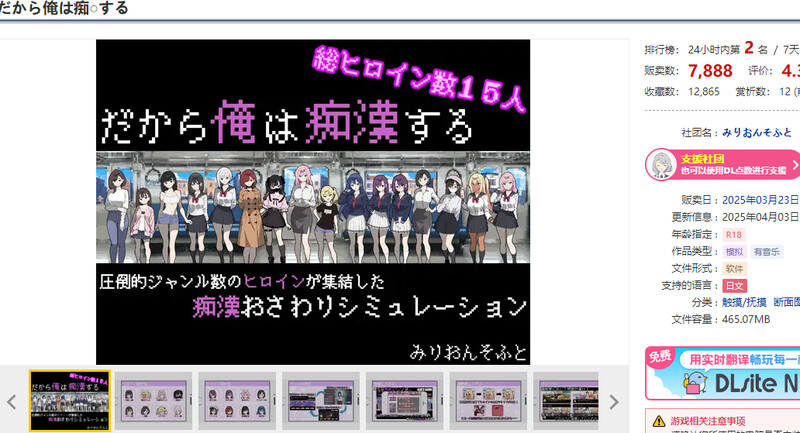Select the R18 age rating tag
This screenshot has height=433, width=800.
(x=735, y=235)
